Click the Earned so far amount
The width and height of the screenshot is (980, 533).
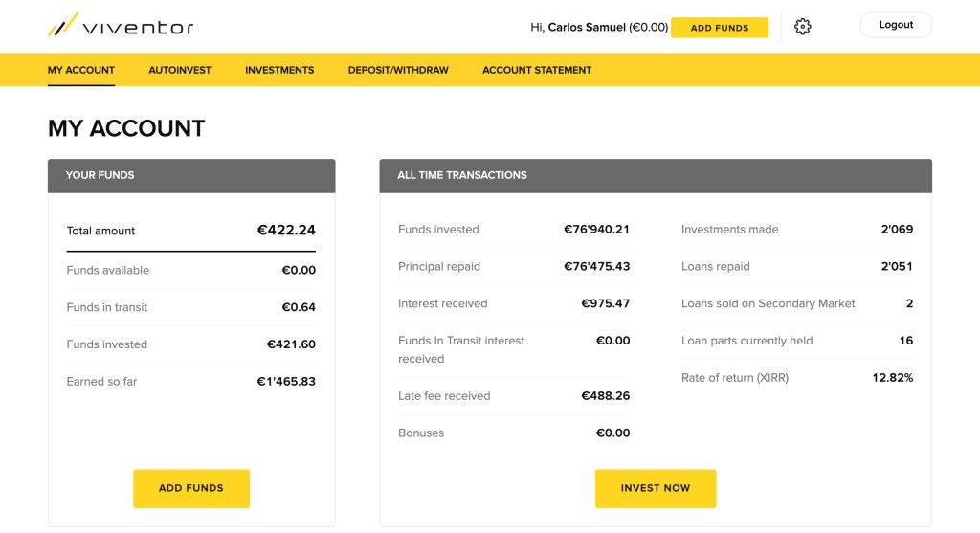[x=286, y=382]
